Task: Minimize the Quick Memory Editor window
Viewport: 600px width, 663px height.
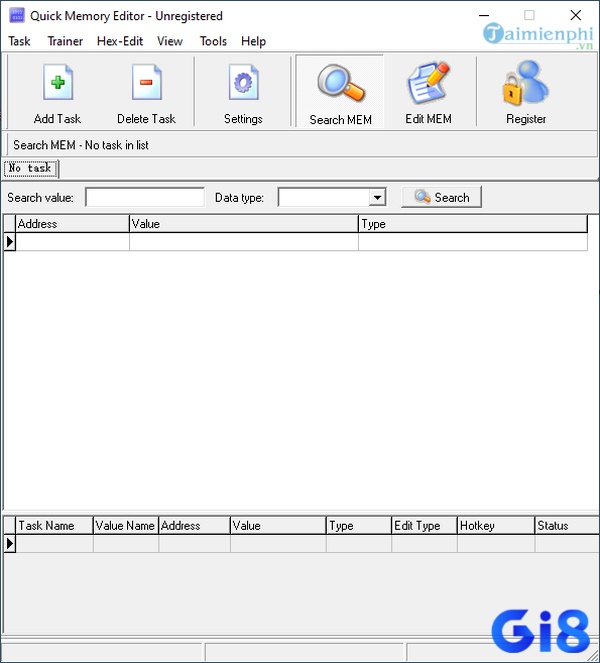Action: pos(484,16)
